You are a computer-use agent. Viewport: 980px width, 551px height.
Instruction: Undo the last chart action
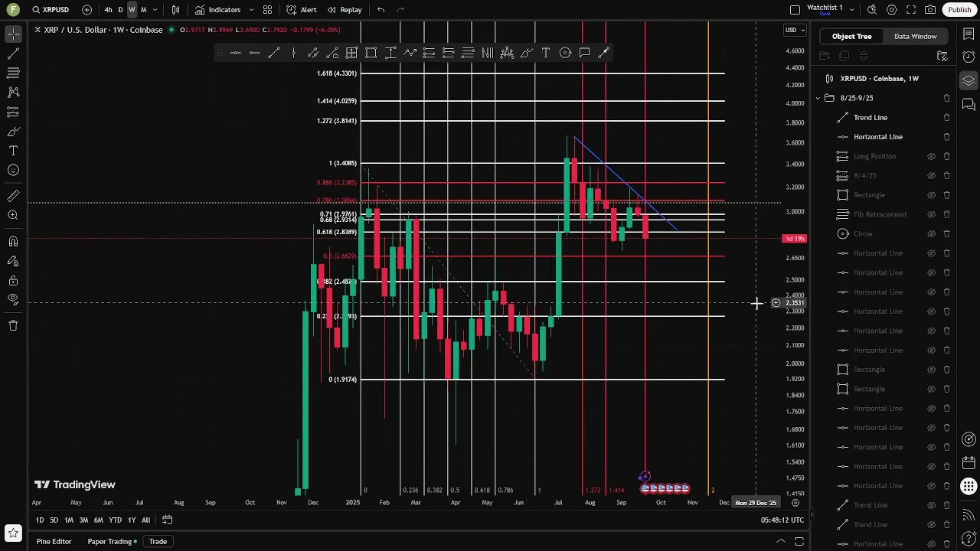click(x=381, y=10)
